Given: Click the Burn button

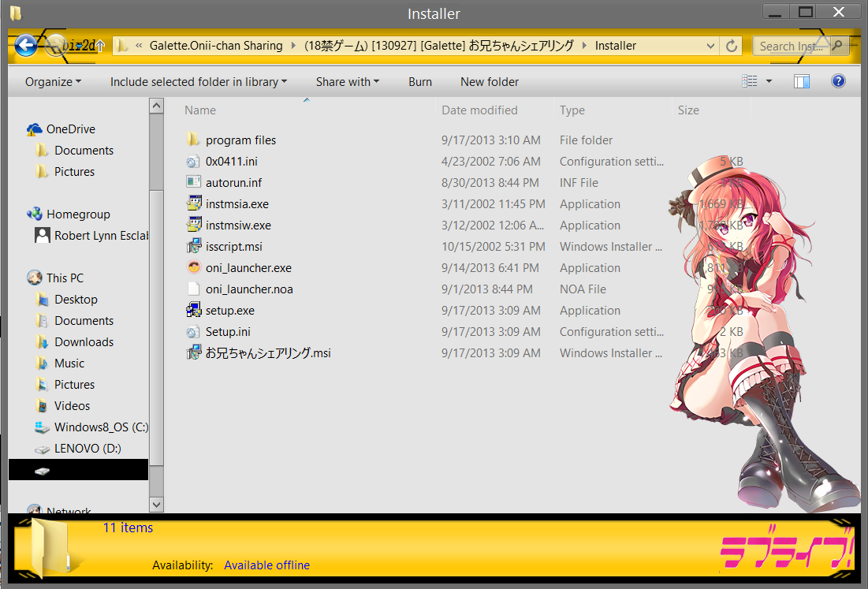Looking at the screenshot, I should pyautogui.click(x=420, y=82).
